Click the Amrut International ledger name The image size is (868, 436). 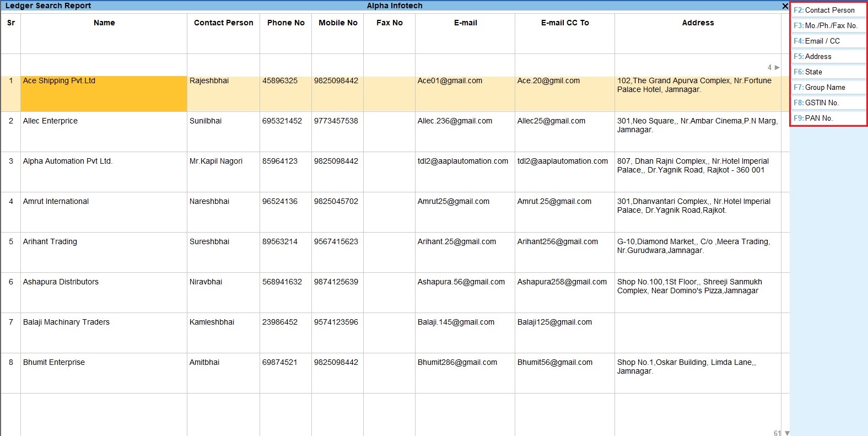[56, 201]
